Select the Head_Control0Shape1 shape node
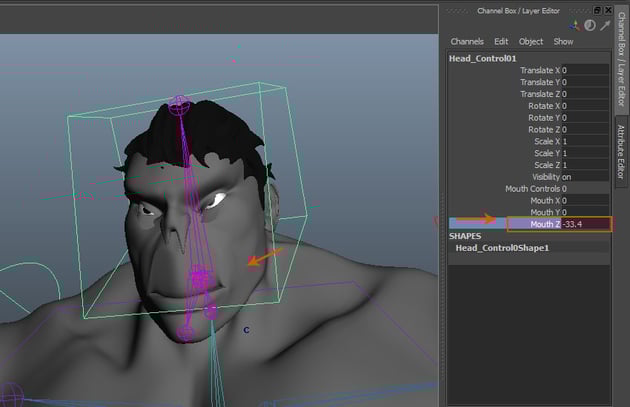The width and height of the screenshot is (630, 407). pos(502,247)
